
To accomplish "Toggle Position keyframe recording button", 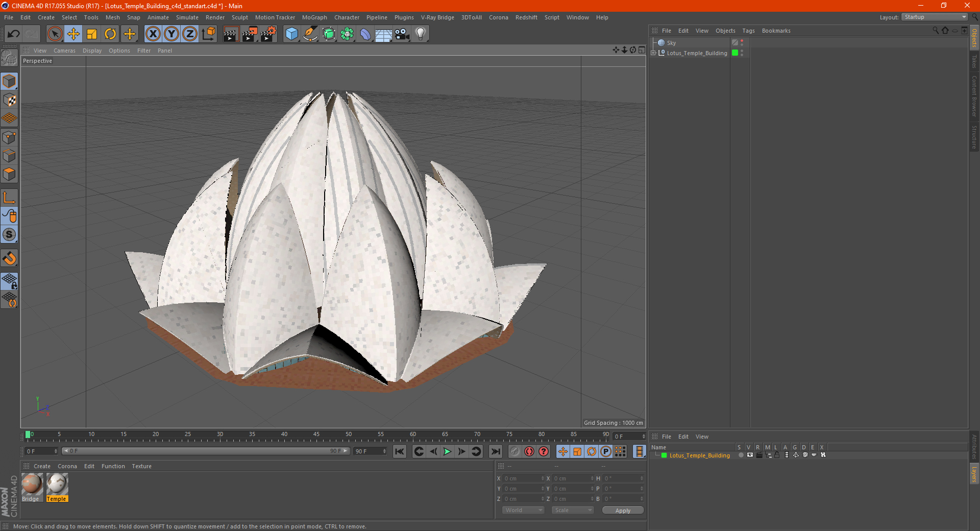I will coord(562,451).
